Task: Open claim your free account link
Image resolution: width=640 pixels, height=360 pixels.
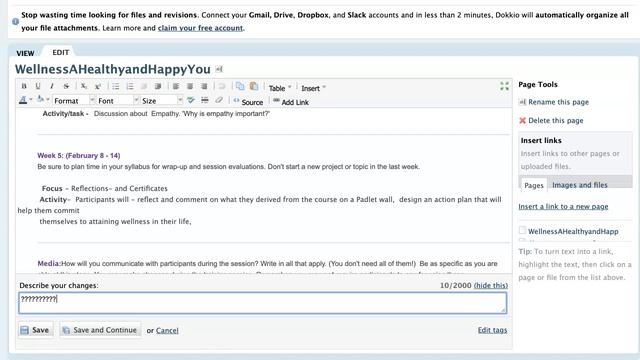Action: 200,28
